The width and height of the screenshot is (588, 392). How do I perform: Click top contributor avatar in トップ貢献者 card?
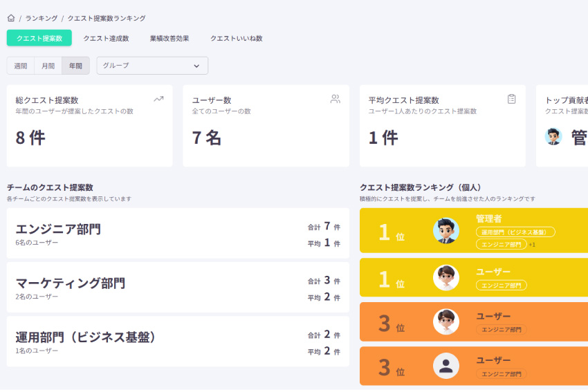pos(553,136)
